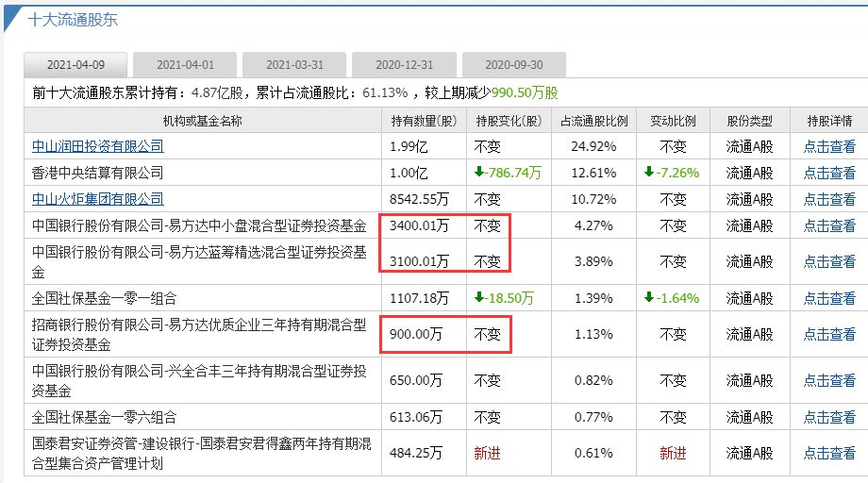Show the 2020-09-30 date tab

point(513,65)
